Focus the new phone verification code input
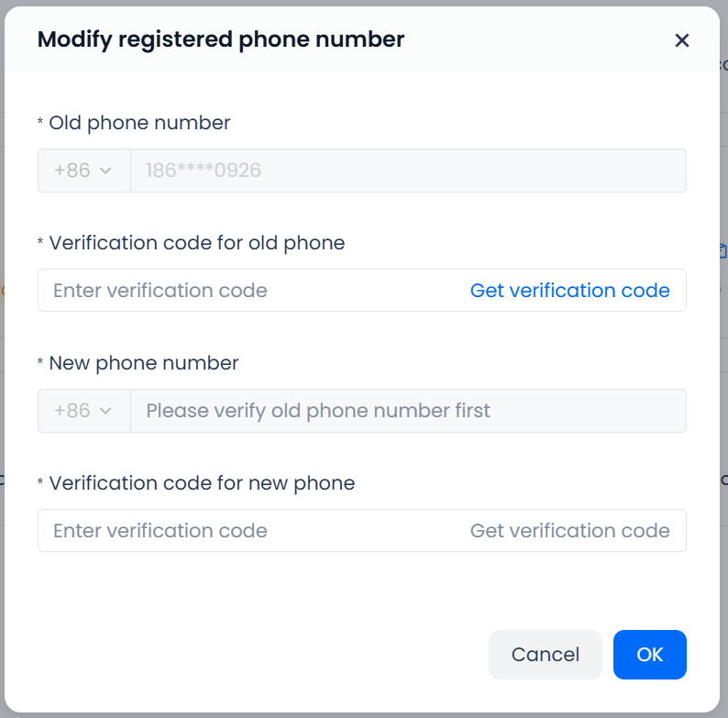Viewport: 728px width, 718px height. pyautogui.click(x=248, y=531)
